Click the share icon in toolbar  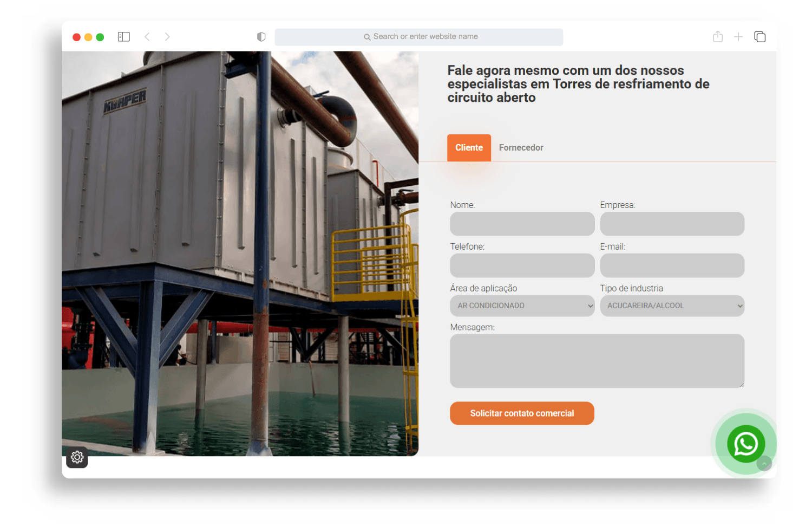coord(718,36)
